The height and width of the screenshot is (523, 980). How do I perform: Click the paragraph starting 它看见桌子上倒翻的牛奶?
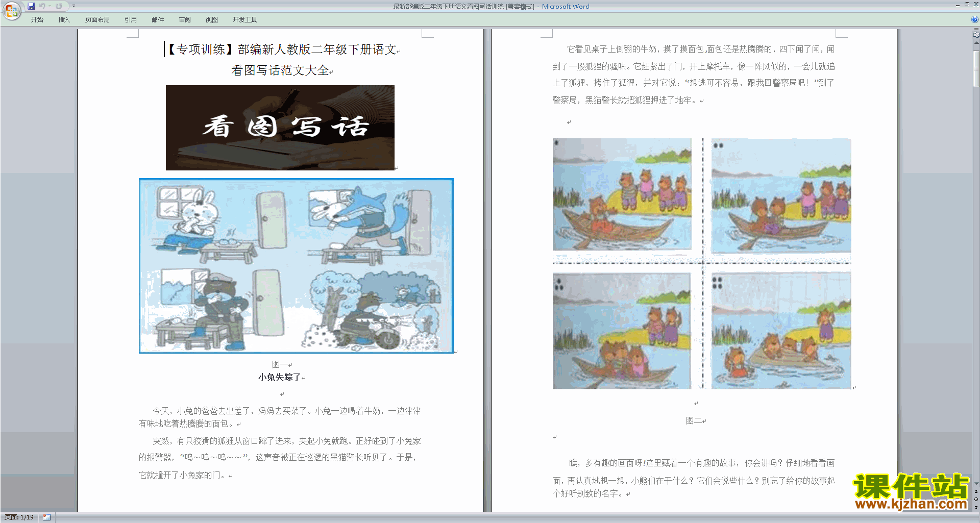click(x=694, y=74)
